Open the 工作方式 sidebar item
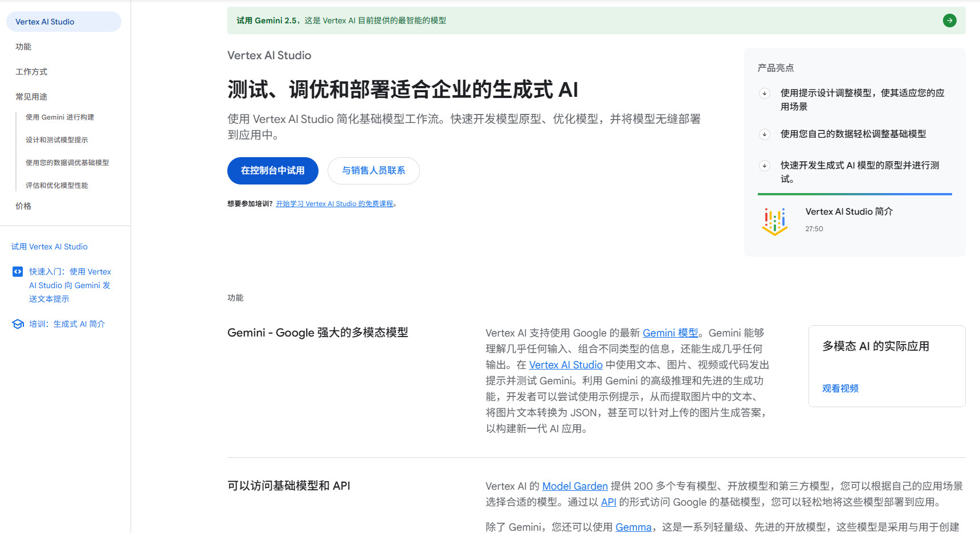 pos(31,72)
